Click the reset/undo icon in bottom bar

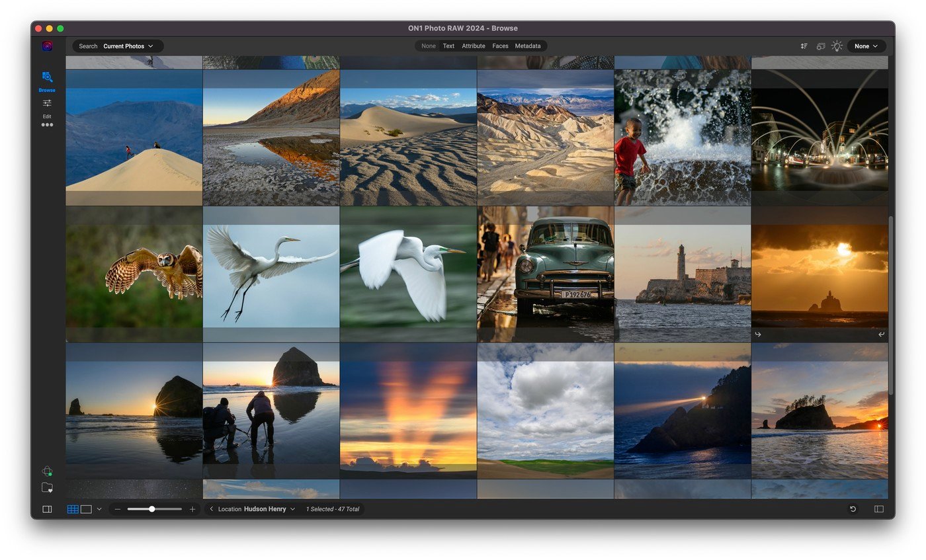click(853, 509)
